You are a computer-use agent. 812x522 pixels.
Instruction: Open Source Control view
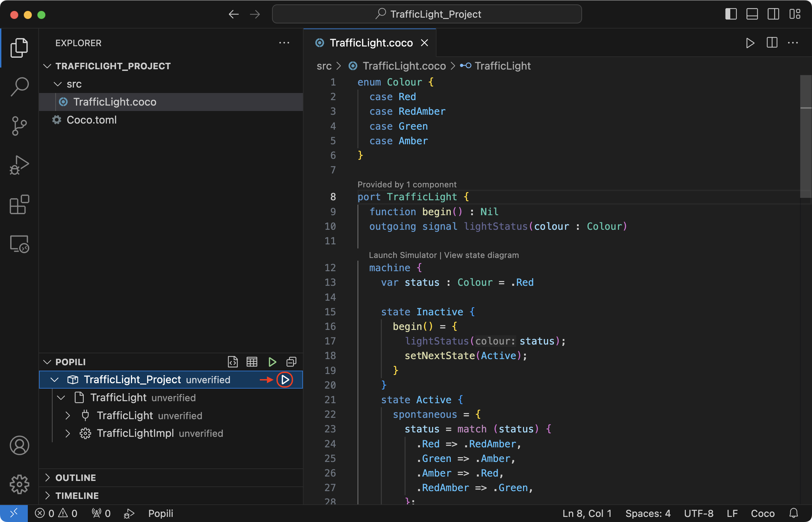[19, 126]
